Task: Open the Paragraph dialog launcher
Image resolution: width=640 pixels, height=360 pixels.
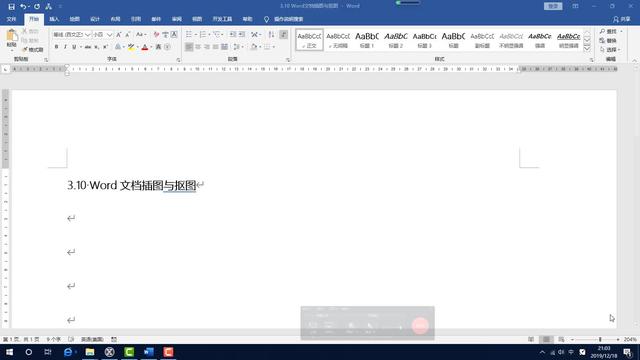Action: click(x=288, y=60)
